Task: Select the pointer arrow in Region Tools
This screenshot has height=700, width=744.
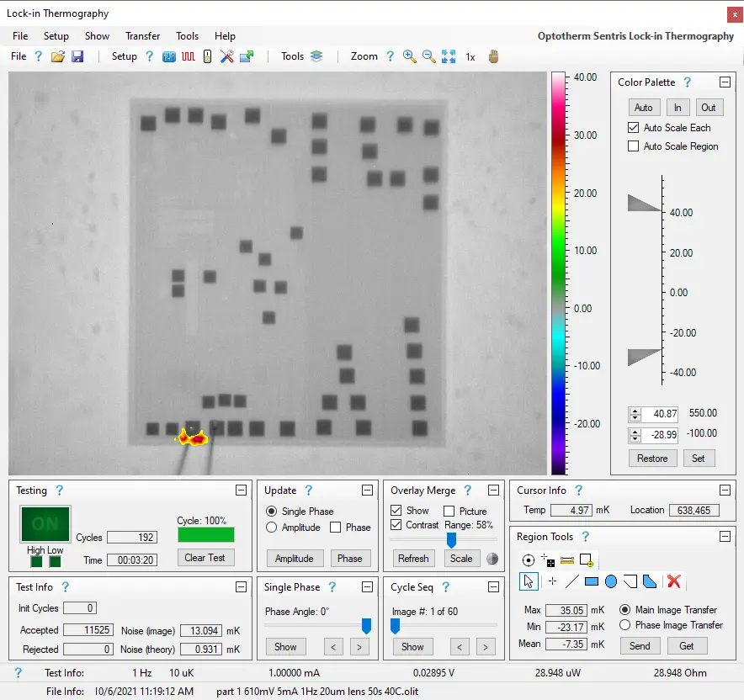Action: click(529, 581)
